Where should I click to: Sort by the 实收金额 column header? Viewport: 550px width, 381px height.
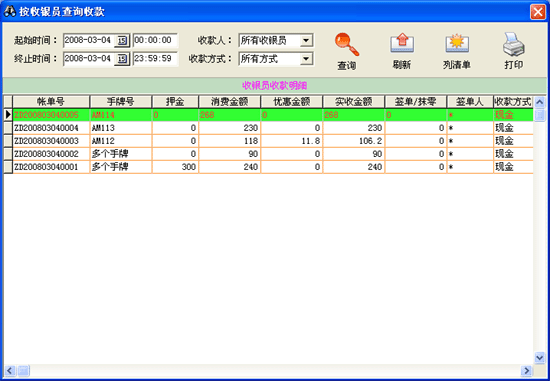pos(353,102)
